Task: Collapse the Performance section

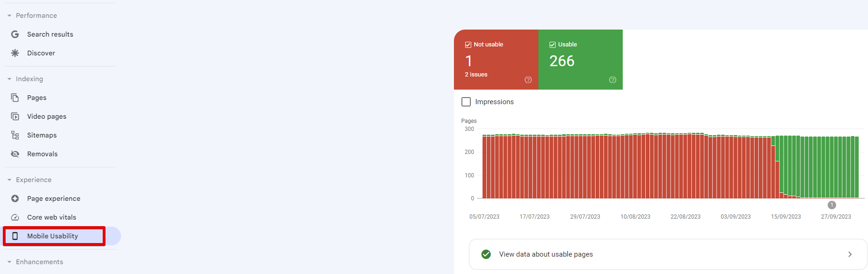Action: pyautogui.click(x=9, y=15)
